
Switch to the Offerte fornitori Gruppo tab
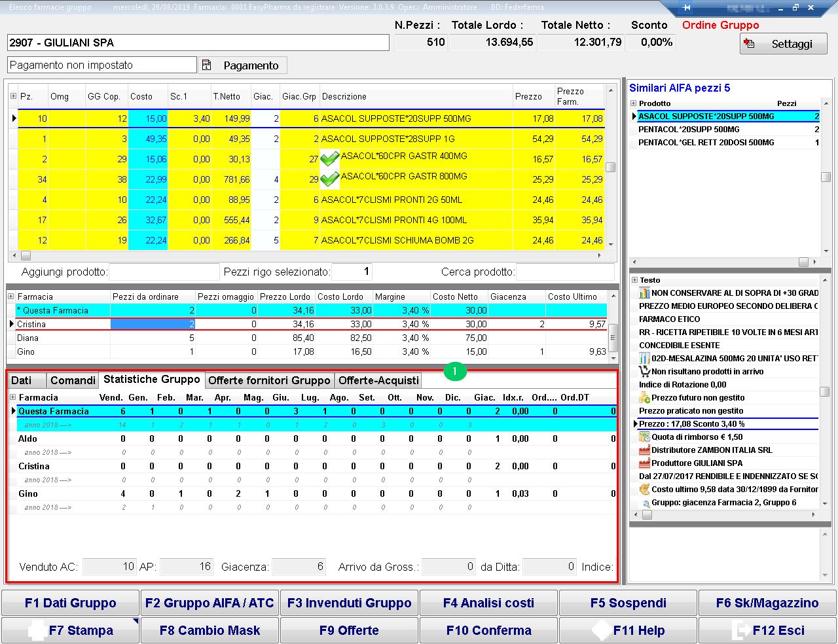(269, 380)
